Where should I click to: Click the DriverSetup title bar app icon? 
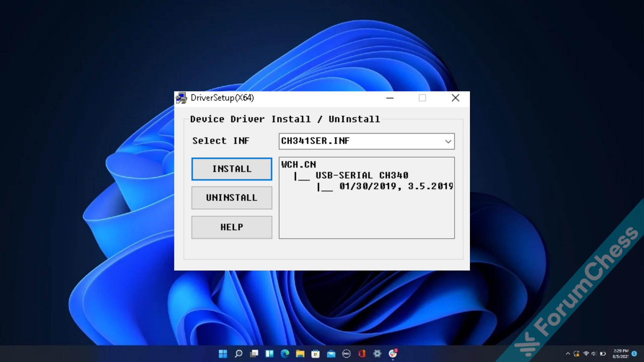(181, 98)
